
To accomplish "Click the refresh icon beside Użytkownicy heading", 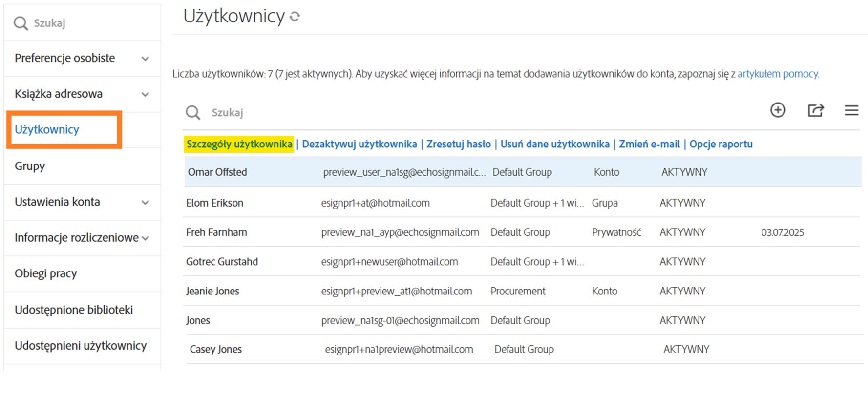I will click(x=295, y=17).
